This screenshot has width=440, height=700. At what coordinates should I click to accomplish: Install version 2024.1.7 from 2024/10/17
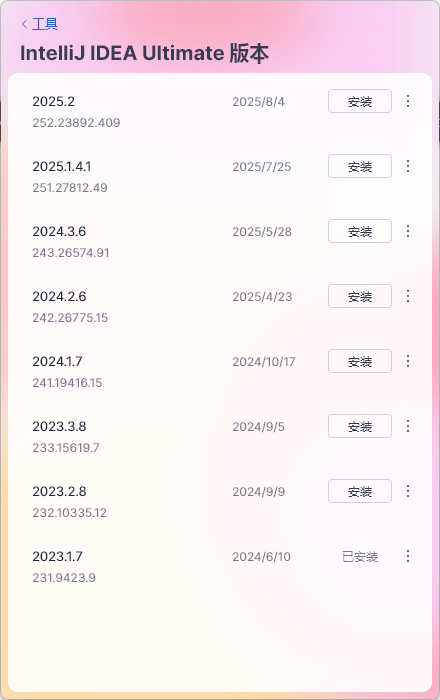click(360, 361)
